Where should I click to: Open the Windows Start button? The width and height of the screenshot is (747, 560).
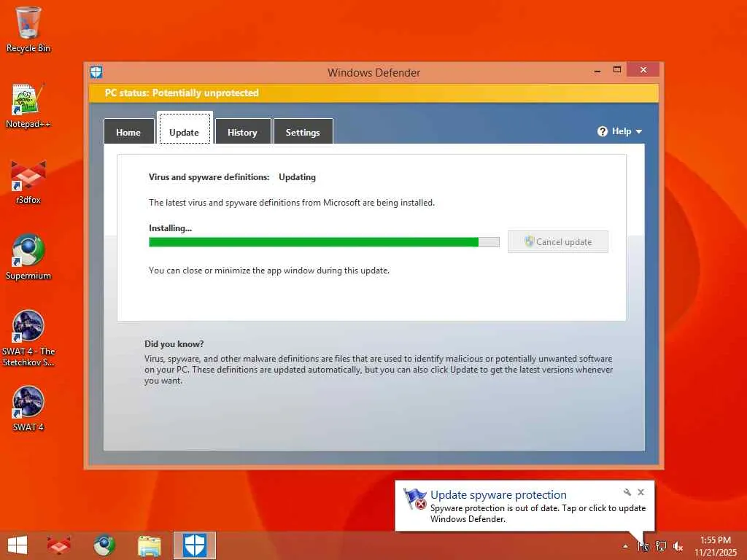[x=18, y=545]
